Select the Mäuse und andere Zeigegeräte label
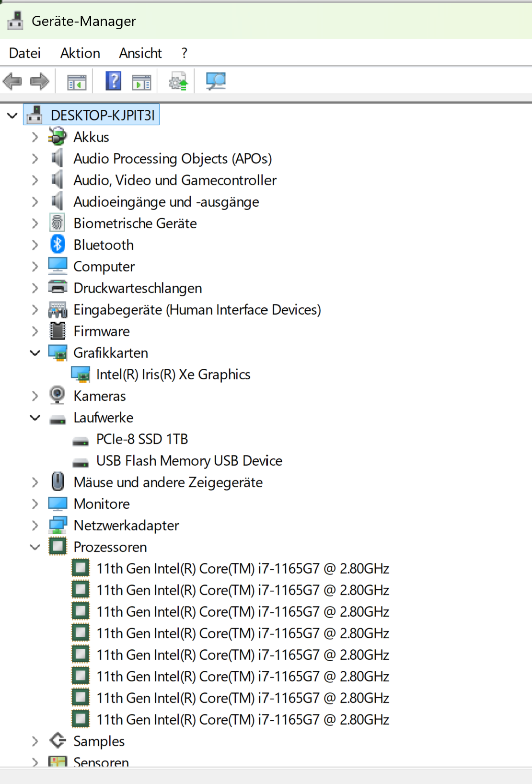Image resolution: width=532 pixels, height=784 pixels. [x=168, y=482]
